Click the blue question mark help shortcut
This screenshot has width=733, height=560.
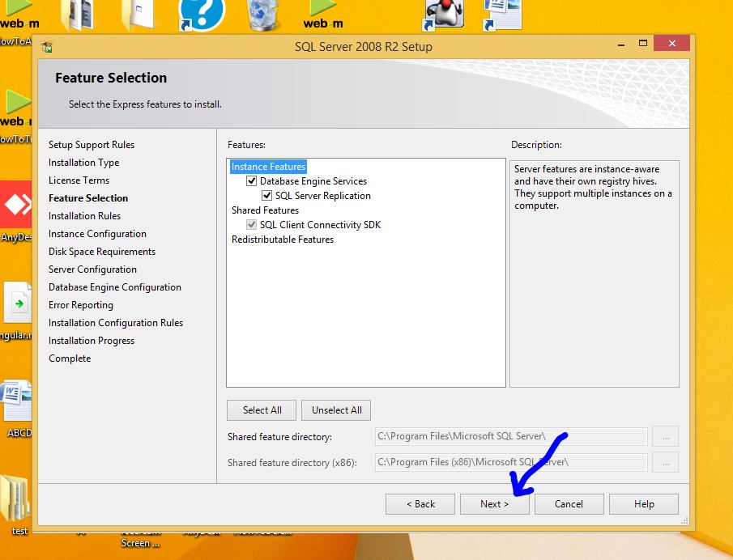point(201,15)
